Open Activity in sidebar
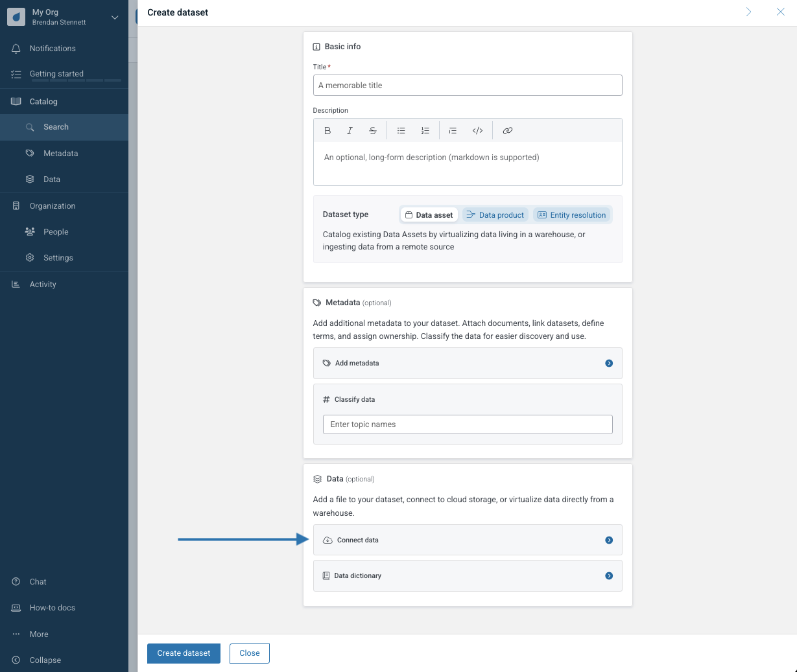The height and width of the screenshot is (672, 797). [x=64, y=284]
